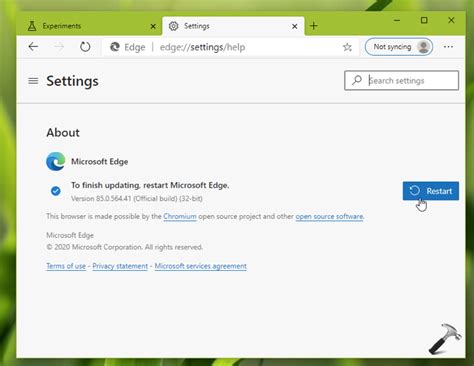Image resolution: width=474 pixels, height=366 pixels.
Task: Click 'To finish updating, restart Microsoft Edge' text
Action: tap(150, 185)
